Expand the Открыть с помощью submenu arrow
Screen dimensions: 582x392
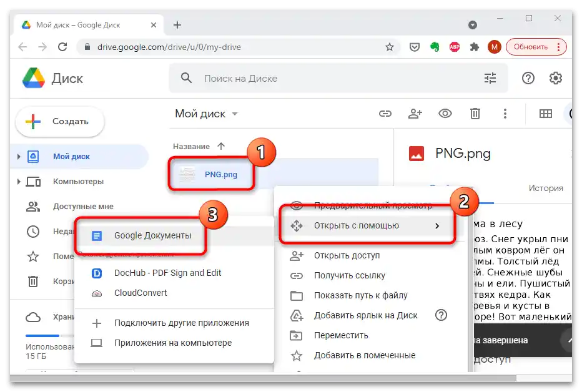click(x=437, y=225)
